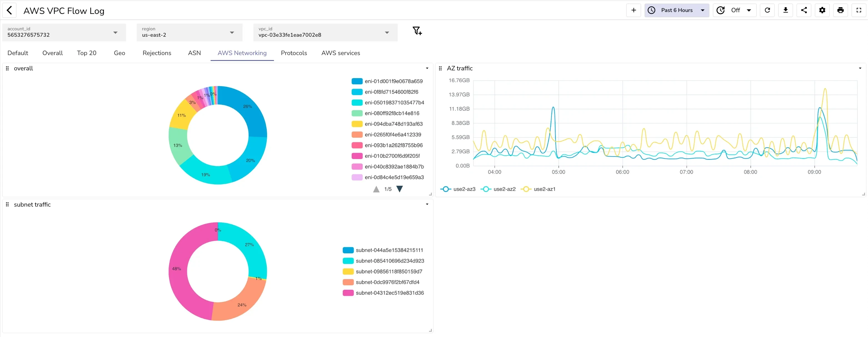
Task: Click the refresh icon
Action: point(767,10)
